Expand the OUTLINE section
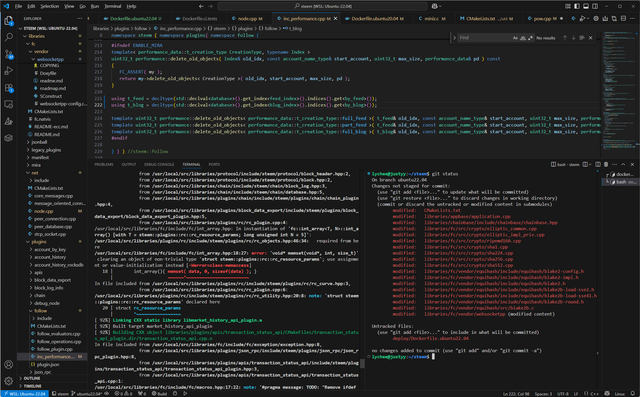The height and width of the screenshot is (397, 640). point(32,378)
